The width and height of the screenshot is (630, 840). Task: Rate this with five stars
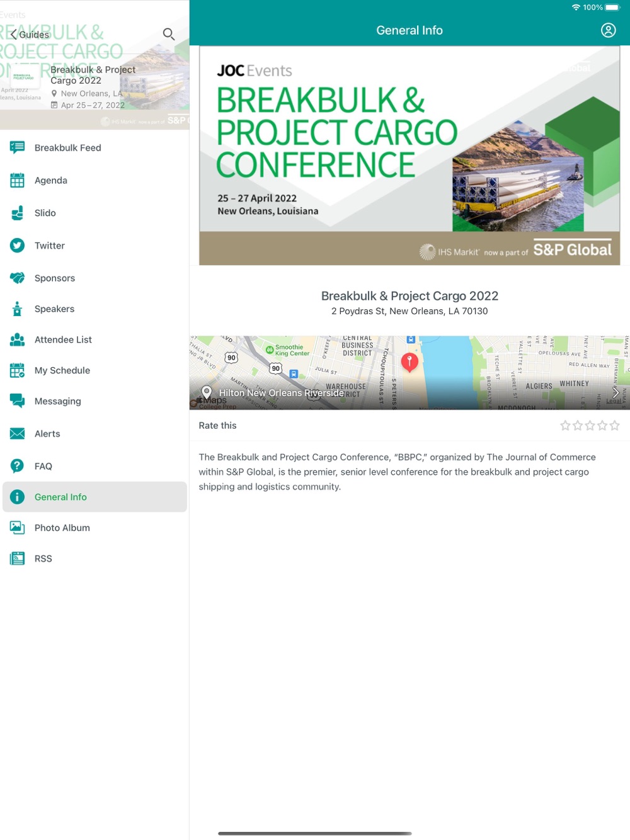[614, 426]
